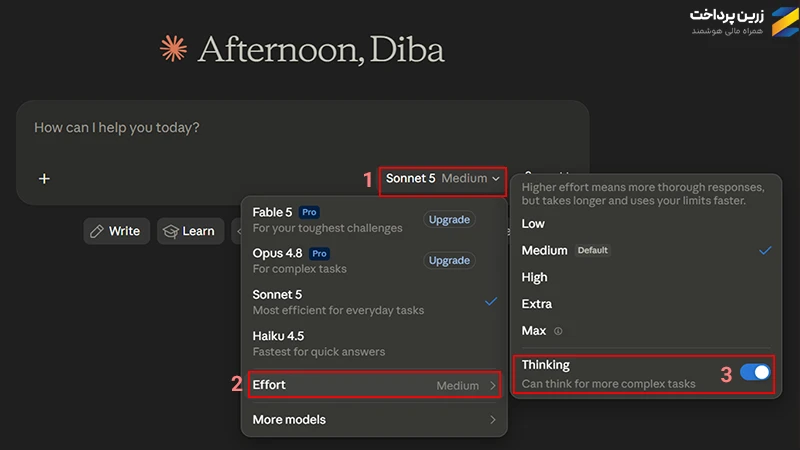
Task: Choose Haiku 4.5 from the model list
Action: click(x=374, y=343)
